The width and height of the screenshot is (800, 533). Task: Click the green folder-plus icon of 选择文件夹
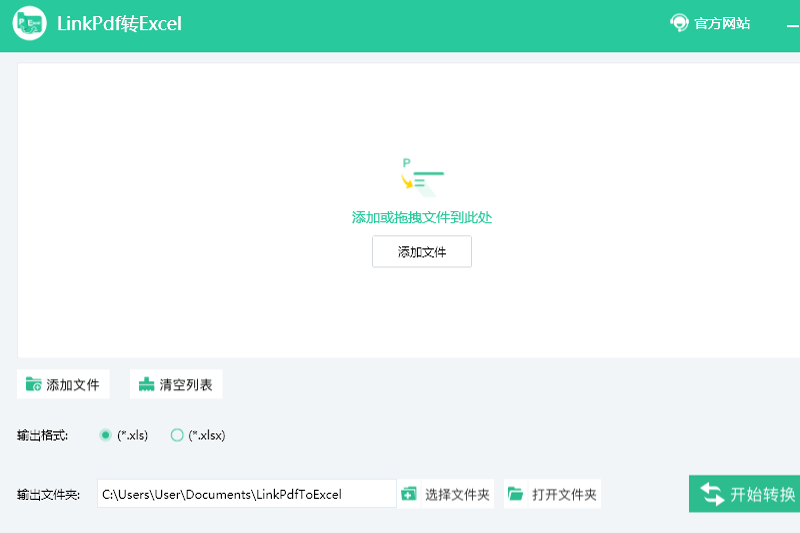tap(409, 494)
